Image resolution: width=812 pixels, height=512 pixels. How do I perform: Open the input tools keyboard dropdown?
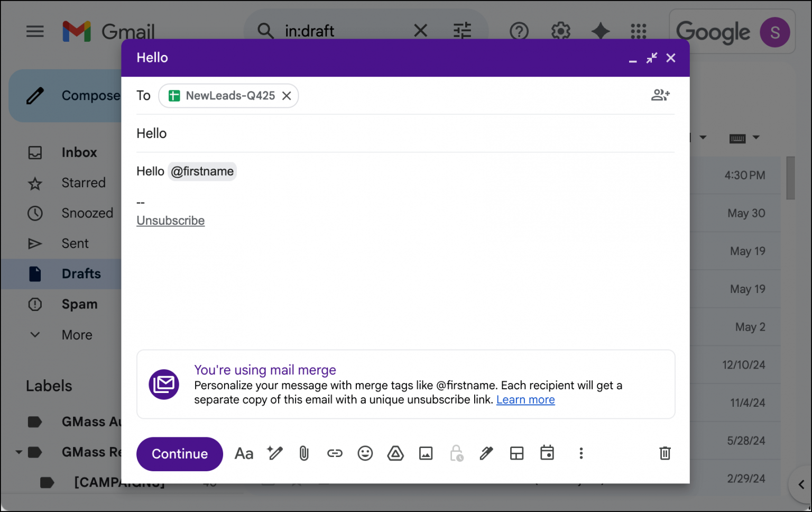[745, 138]
